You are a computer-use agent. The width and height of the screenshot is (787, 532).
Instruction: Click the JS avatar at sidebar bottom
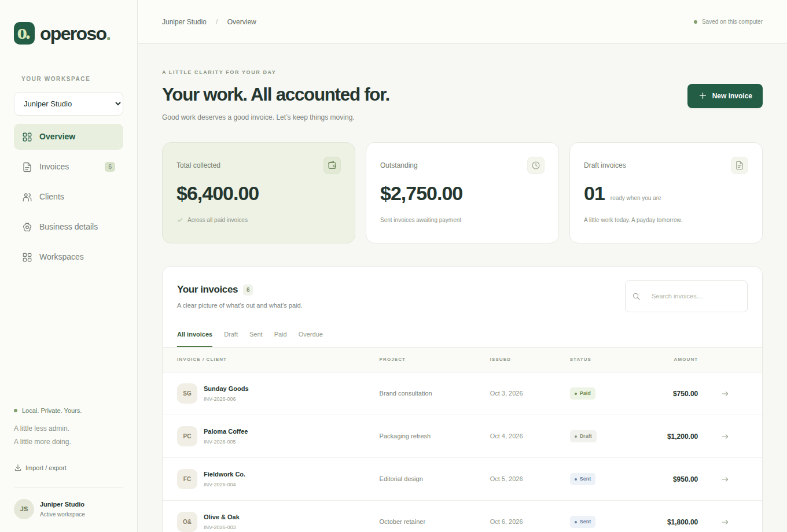click(24, 509)
